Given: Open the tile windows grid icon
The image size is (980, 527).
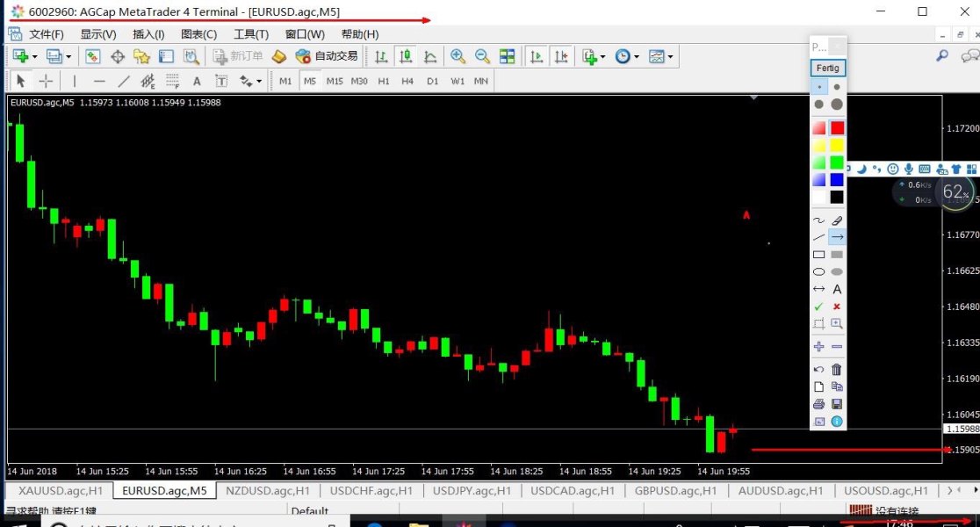Looking at the screenshot, I should (507, 56).
